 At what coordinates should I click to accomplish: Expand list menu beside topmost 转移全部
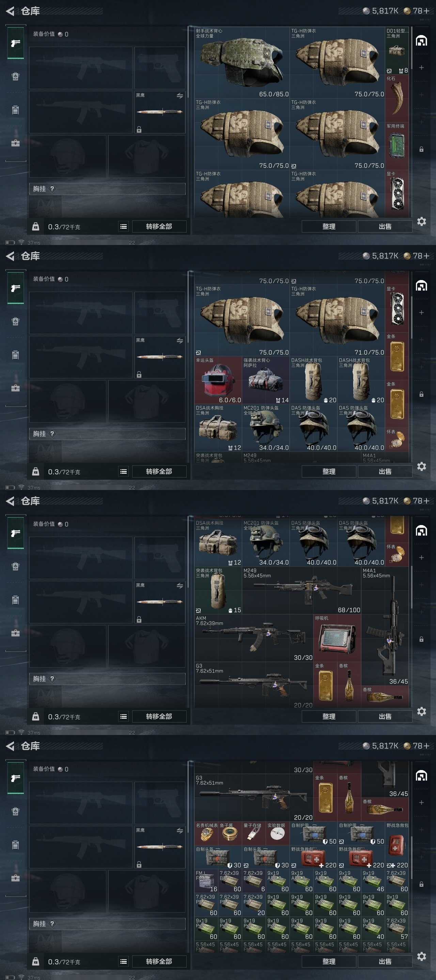click(123, 226)
